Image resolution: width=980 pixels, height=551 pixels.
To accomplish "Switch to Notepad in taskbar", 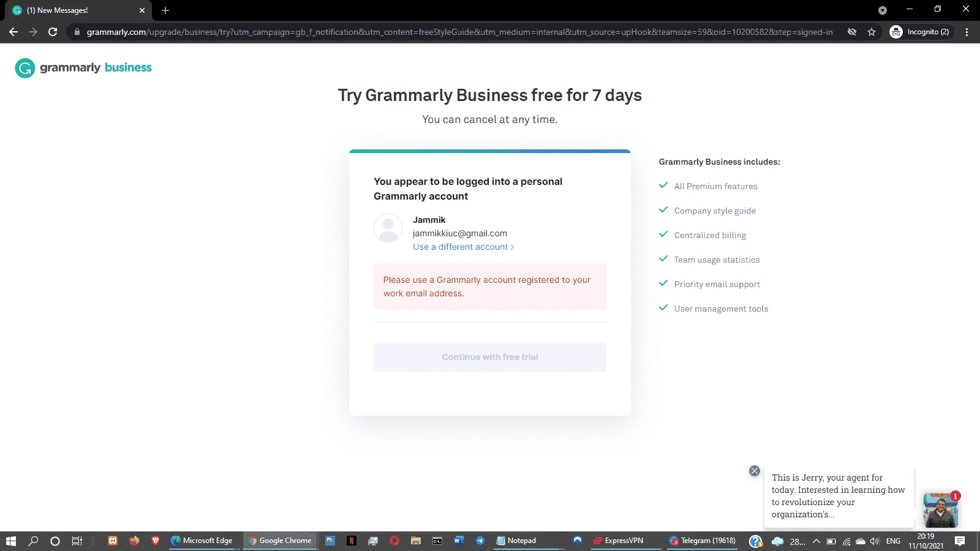I will point(516,541).
